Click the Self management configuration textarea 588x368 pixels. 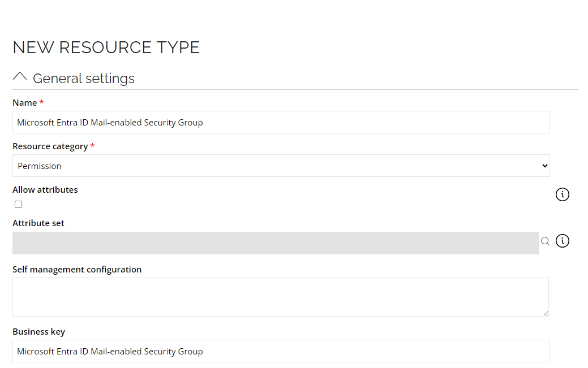(x=281, y=297)
